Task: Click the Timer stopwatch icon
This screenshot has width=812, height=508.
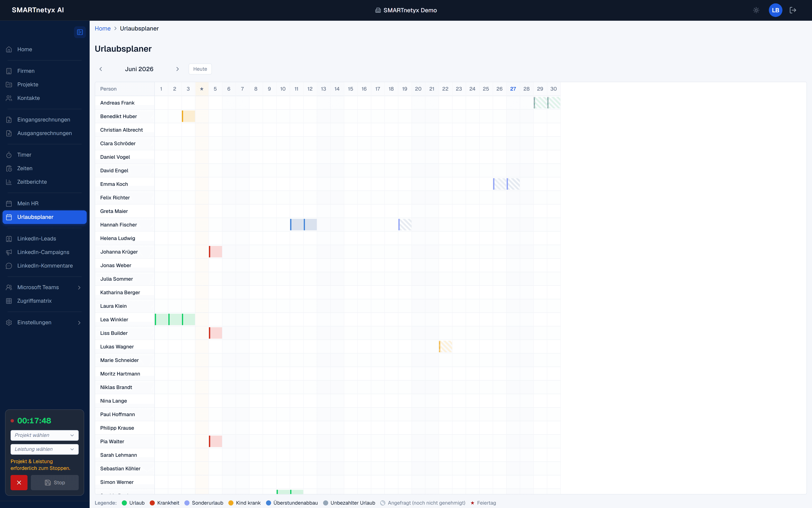Action: point(9,155)
